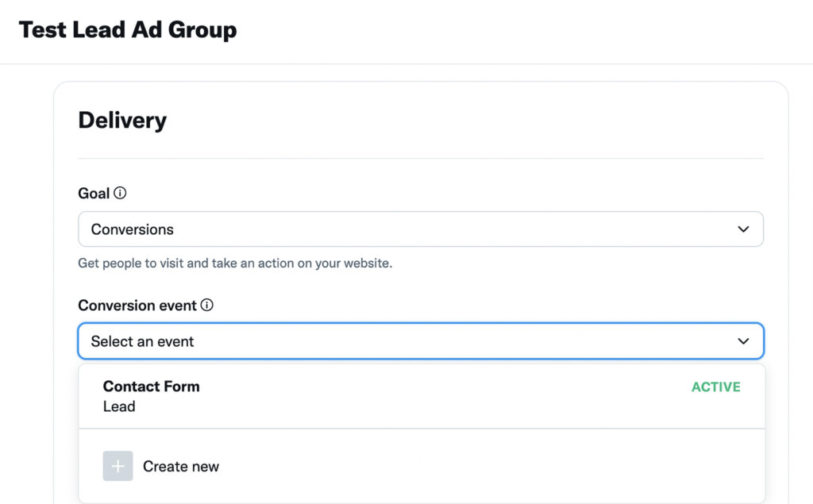
Task: Click Create new to add an event
Action: tap(181, 466)
